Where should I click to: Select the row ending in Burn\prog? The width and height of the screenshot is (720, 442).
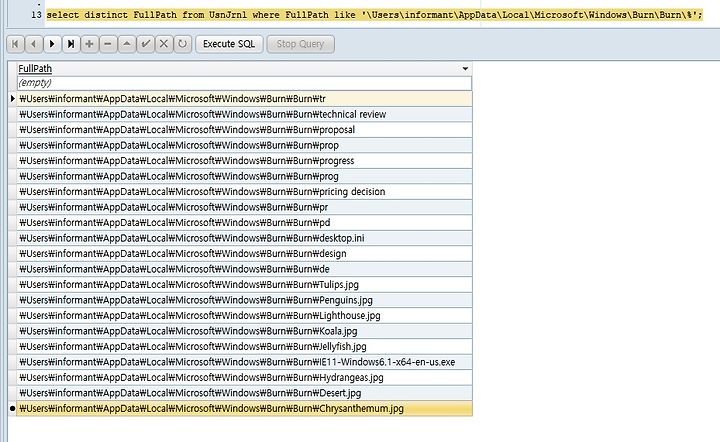pyautogui.click(x=244, y=176)
